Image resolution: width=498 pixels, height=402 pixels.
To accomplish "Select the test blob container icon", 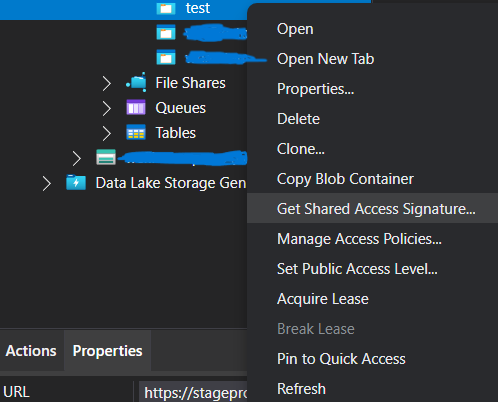I will coord(166,8).
